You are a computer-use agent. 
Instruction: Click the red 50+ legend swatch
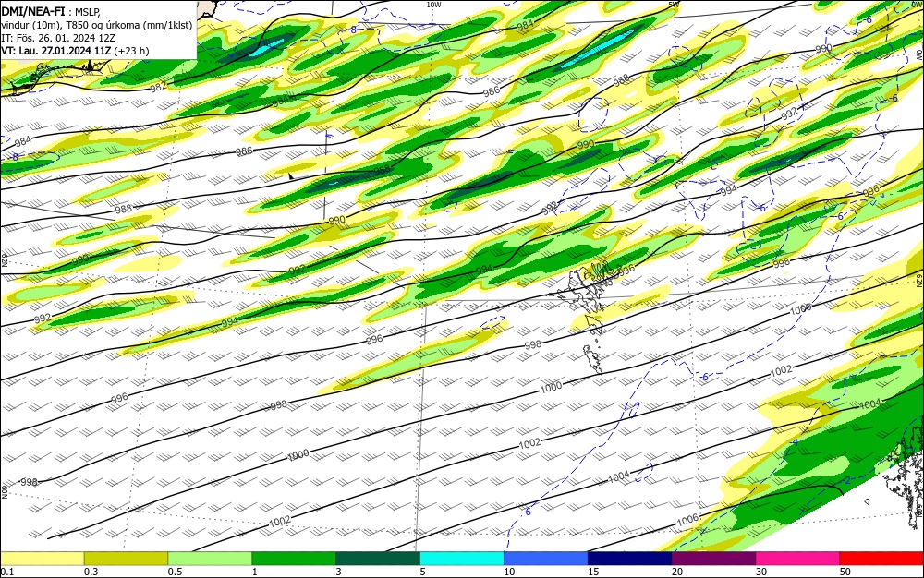click(881, 559)
